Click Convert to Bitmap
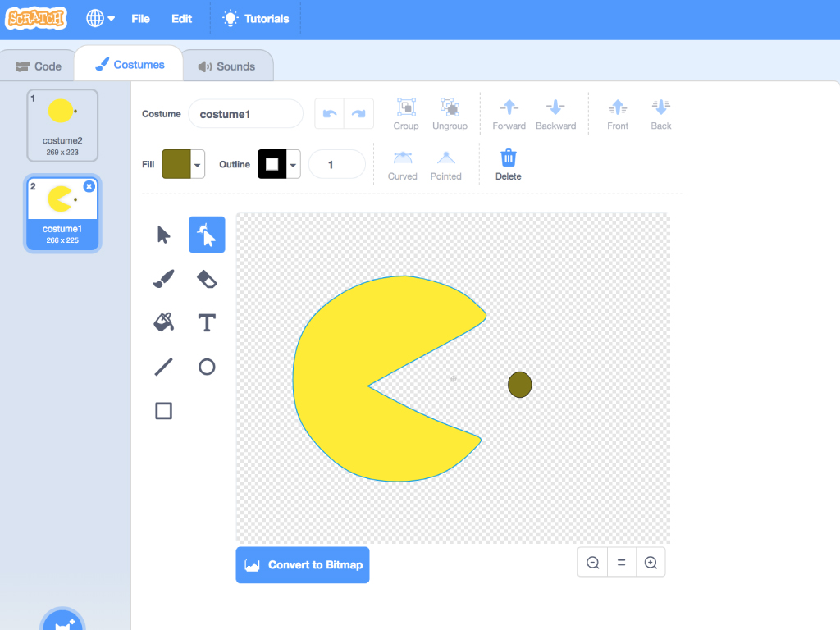The height and width of the screenshot is (630, 840). point(303,564)
